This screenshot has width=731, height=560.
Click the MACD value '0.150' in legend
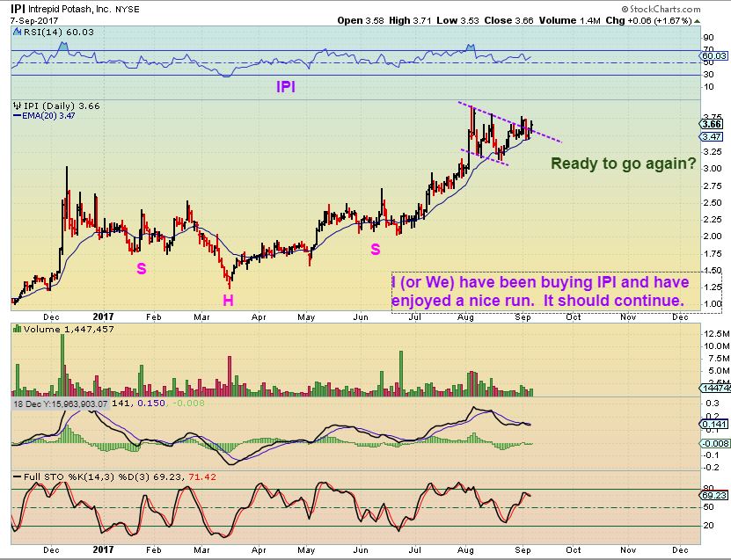tap(151, 403)
